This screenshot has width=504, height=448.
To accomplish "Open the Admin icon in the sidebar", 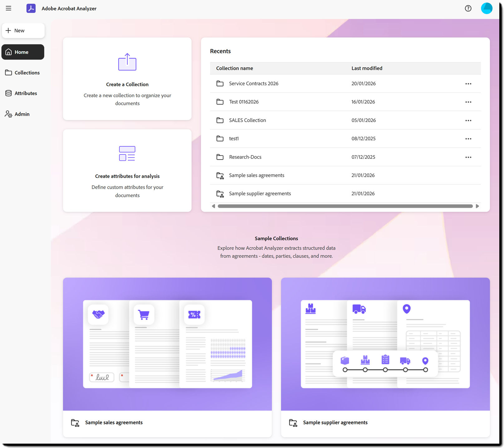I will pyautogui.click(x=8, y=114).
